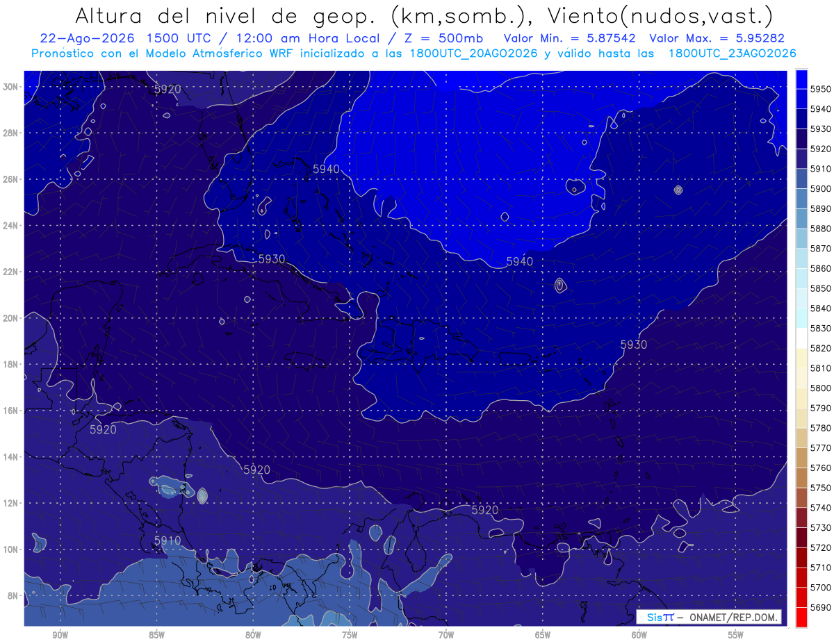
Task: Click the 22N latitude label
Action: point(12,272)
